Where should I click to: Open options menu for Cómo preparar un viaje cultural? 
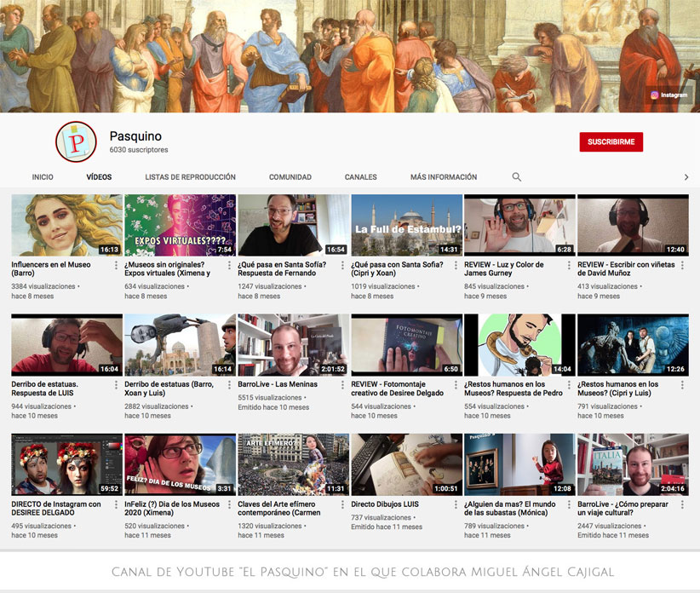[682, 504]
